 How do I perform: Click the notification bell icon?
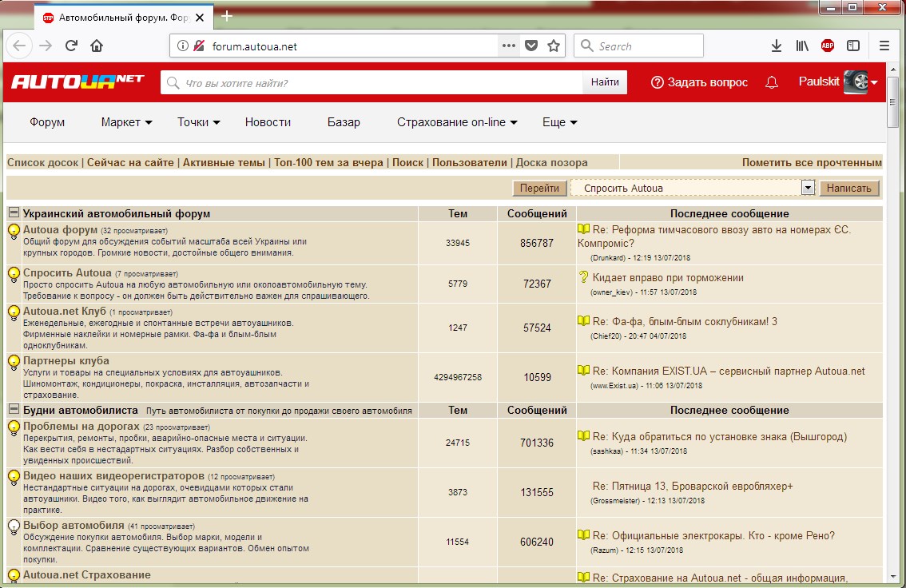pos(772,82)
